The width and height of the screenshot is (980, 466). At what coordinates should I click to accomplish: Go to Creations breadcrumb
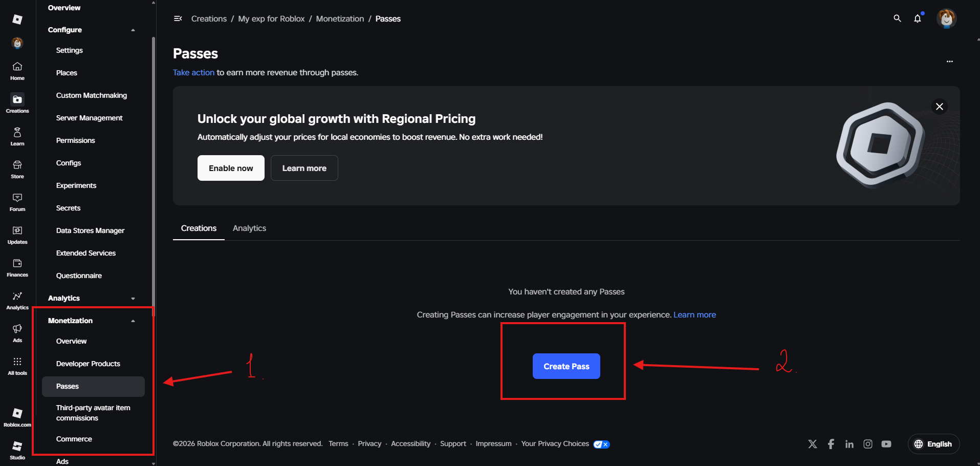209,19
